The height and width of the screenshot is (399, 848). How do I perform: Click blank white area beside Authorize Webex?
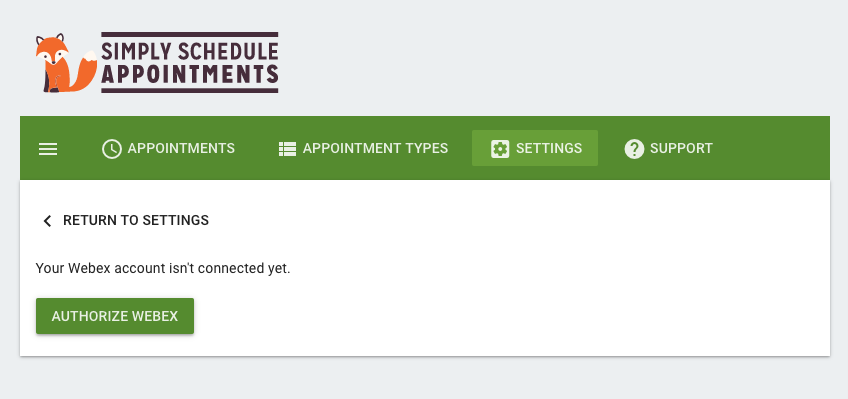487,316
